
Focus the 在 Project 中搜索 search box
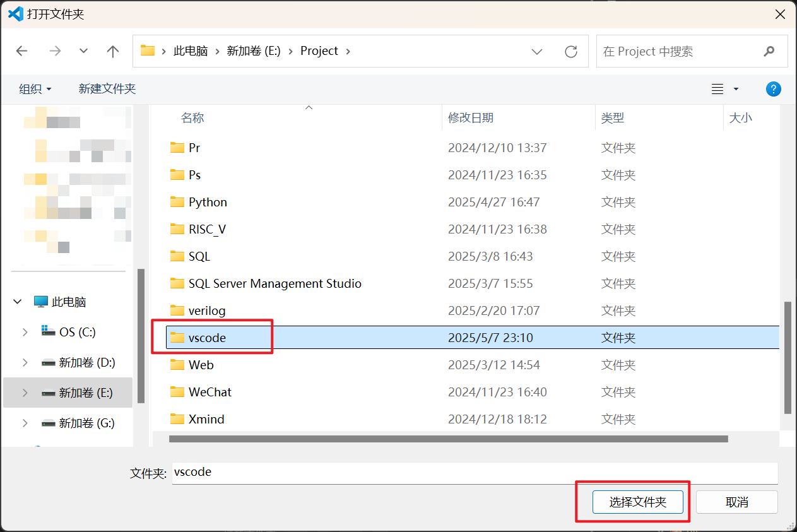[692, 51]
